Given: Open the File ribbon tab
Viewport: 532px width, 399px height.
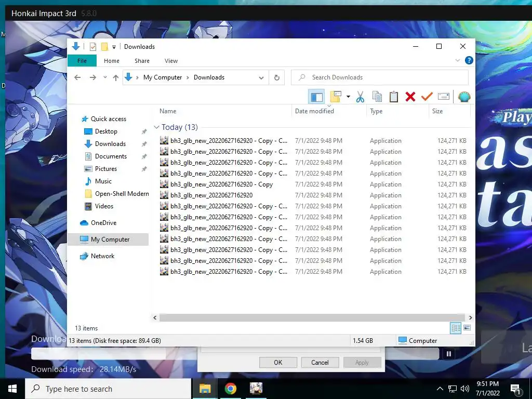Looking at the screenshot, I should [82, 61].
